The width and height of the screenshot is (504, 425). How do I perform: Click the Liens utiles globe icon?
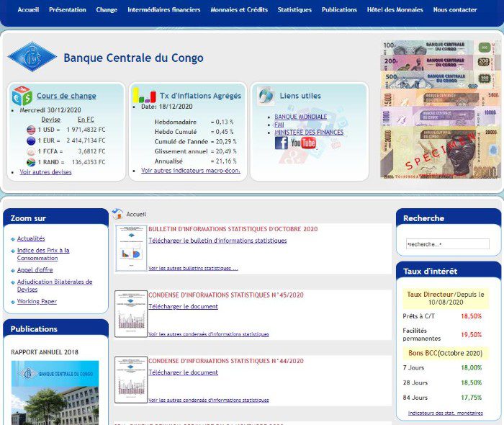tap(266, 96)
